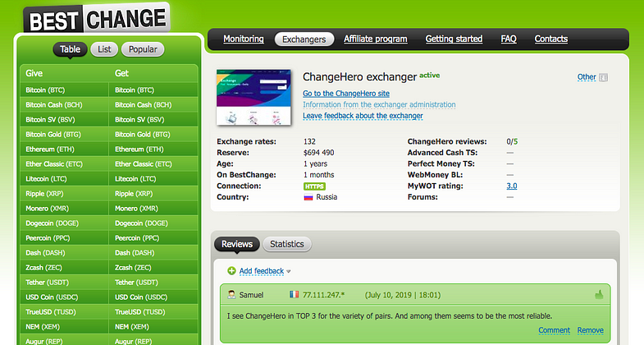Select Dogecoin (DOGE) in Give column
The height and width of the screenshot is (345, 644).
pos(65,223)
